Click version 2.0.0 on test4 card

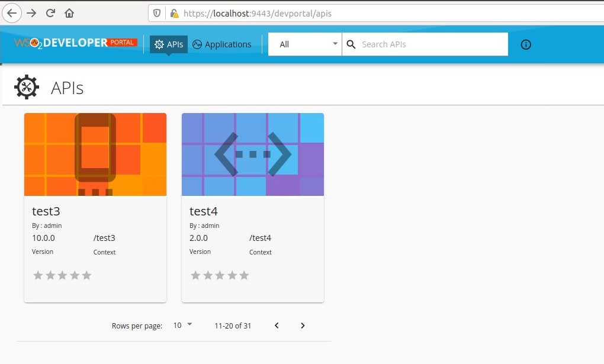coord(198,238)
